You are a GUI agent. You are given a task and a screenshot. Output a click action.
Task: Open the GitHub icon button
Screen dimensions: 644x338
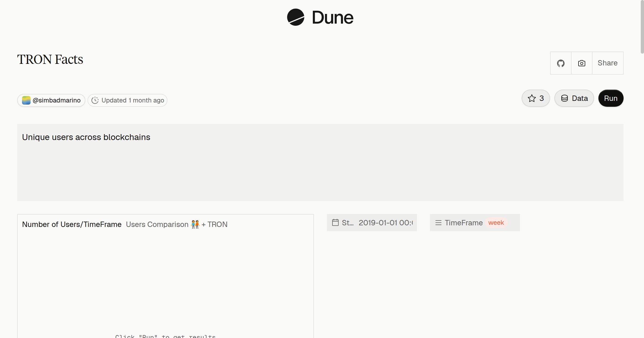(561, 63)
